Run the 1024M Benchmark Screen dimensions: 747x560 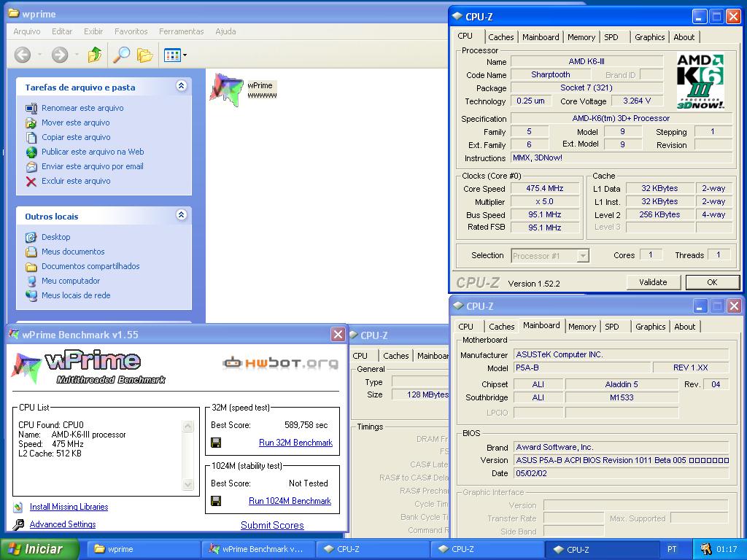pyautogui.click(x=290, y=501)
